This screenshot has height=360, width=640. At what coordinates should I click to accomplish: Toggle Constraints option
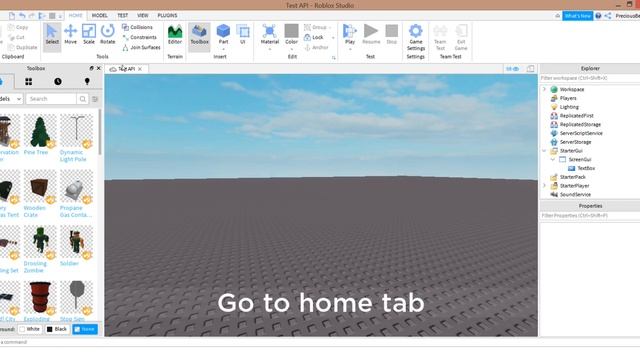click(x=140, y=37)
